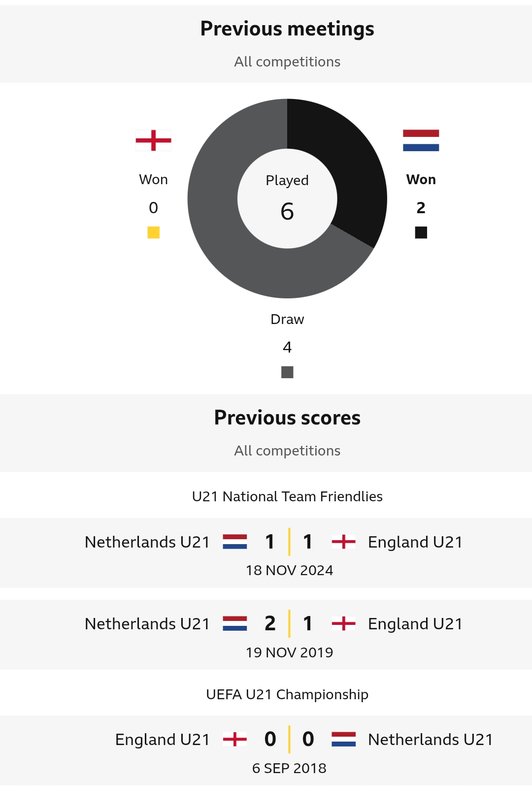Click Netherlands flag in 6 SEP 2018 match
532x812 pixels.
tap(343, 739)
